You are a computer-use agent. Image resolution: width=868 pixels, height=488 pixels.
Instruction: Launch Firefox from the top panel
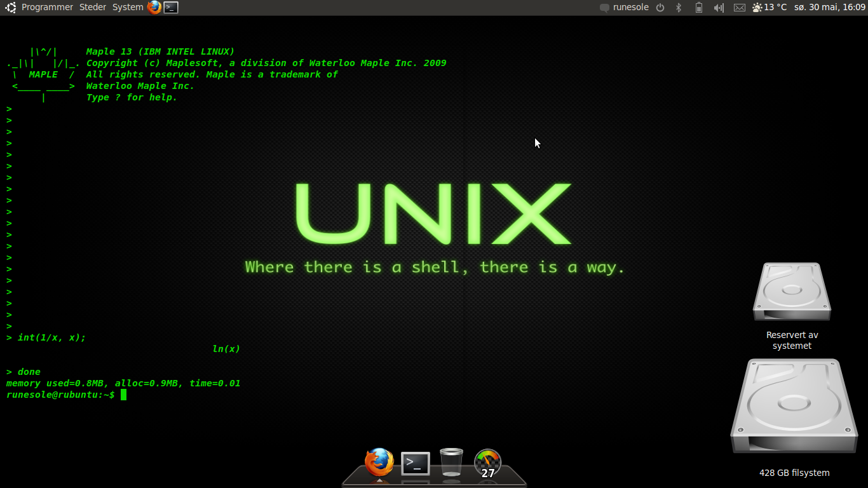pos(154,7)
